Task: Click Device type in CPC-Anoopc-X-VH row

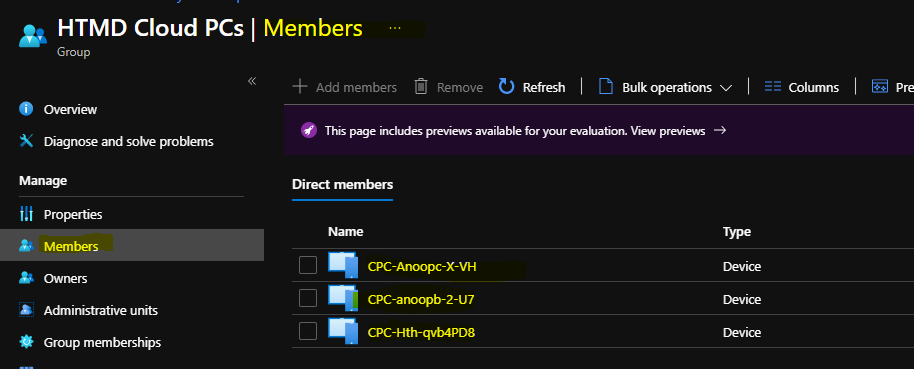Action: click(742, 267)
